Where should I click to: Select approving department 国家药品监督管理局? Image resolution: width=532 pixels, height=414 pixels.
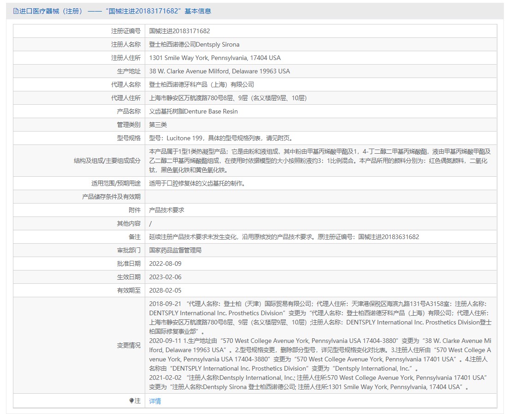(x=175, y=250)
